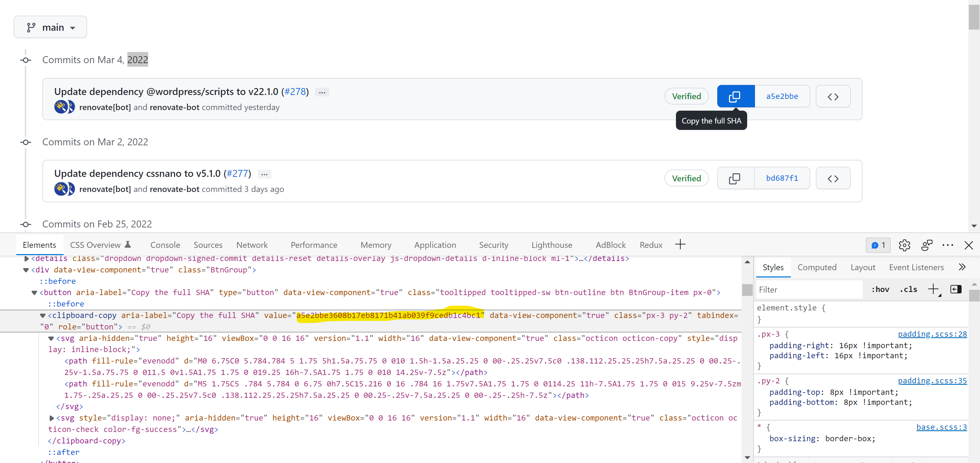This screenshot has width=980, height=463.
Task: Open the main branch dropdown
Action: [x=51, y=27]
